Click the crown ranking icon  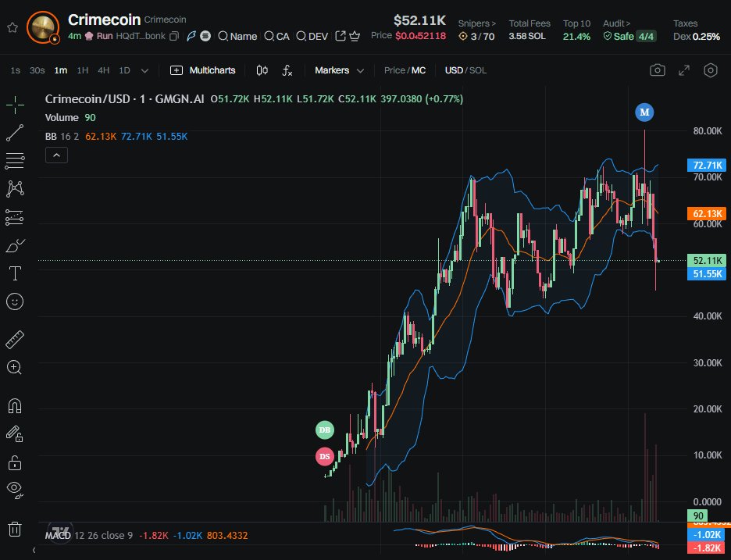pyautogui.click(x=355, y=36)
